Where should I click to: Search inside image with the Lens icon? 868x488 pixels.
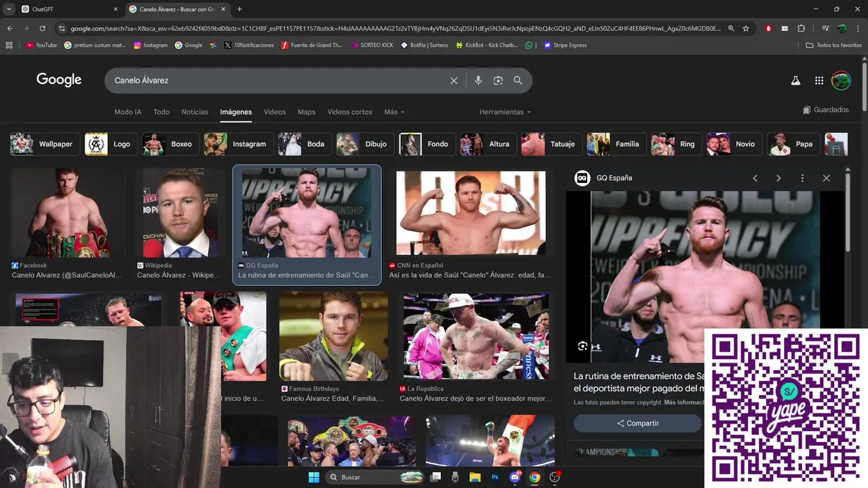[583, 346]
